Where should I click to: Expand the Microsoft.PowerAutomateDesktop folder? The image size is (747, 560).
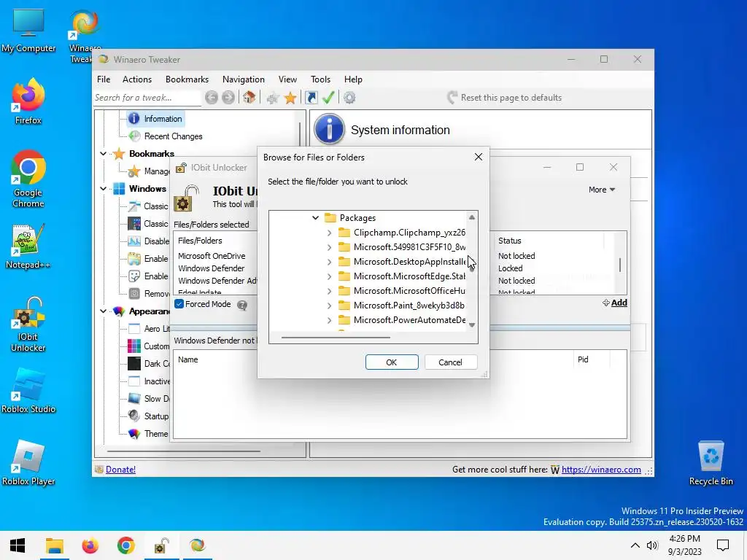coord(329,320)
